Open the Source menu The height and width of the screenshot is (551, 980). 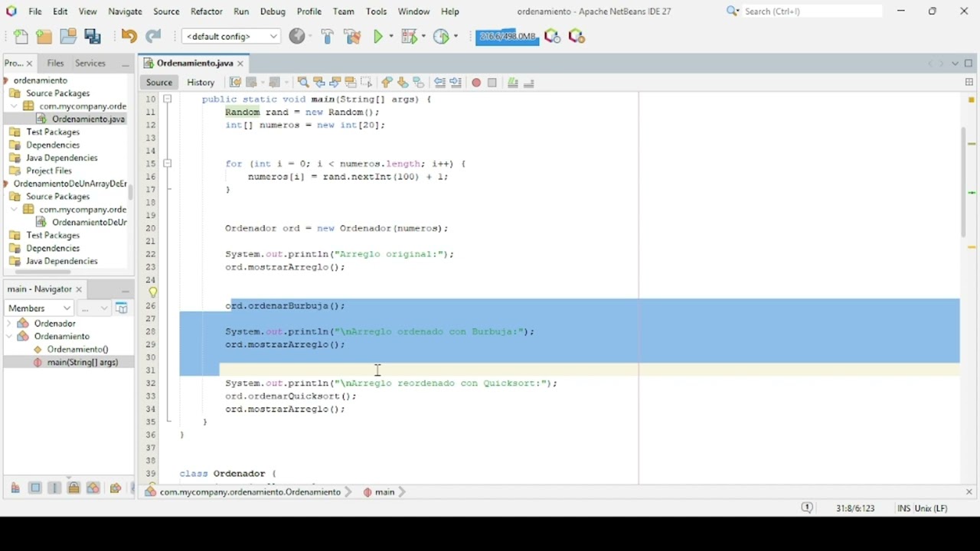click(166, 11)
